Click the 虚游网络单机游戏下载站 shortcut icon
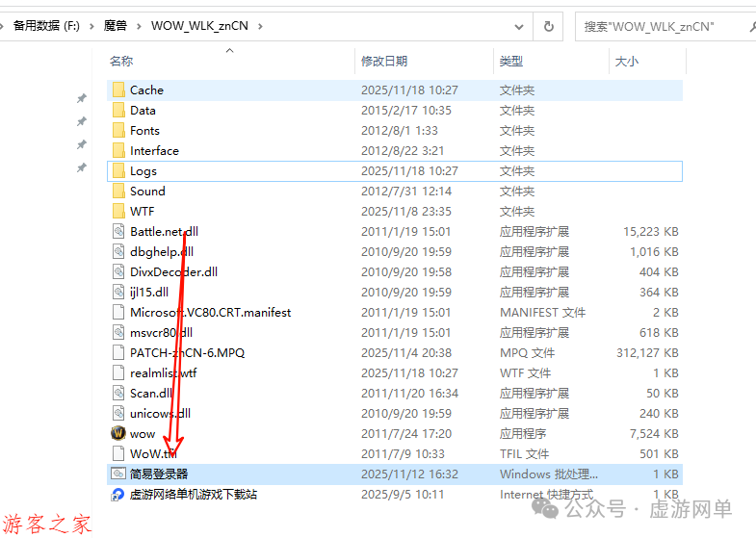Image resolution: width=756 pixels, height=538 pixels. [x=118, y=494]
